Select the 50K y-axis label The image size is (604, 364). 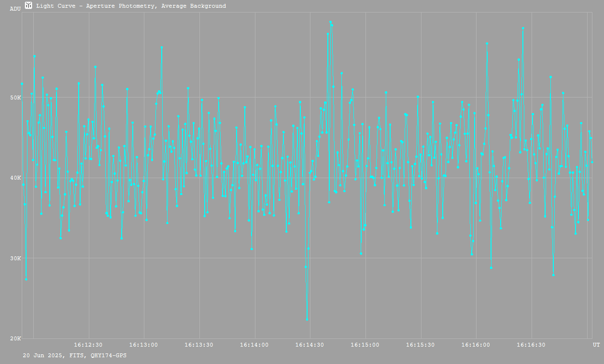click(16, 98)
